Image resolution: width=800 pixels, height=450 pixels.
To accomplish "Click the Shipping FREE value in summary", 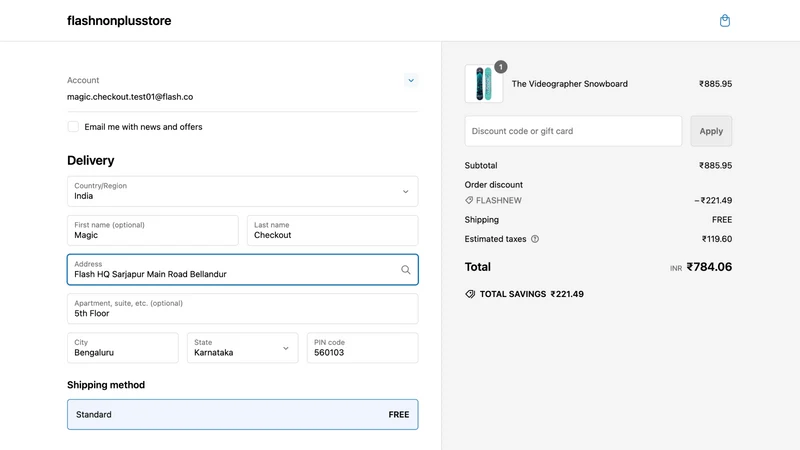I will pyautogui.click(x=722, y=220).
